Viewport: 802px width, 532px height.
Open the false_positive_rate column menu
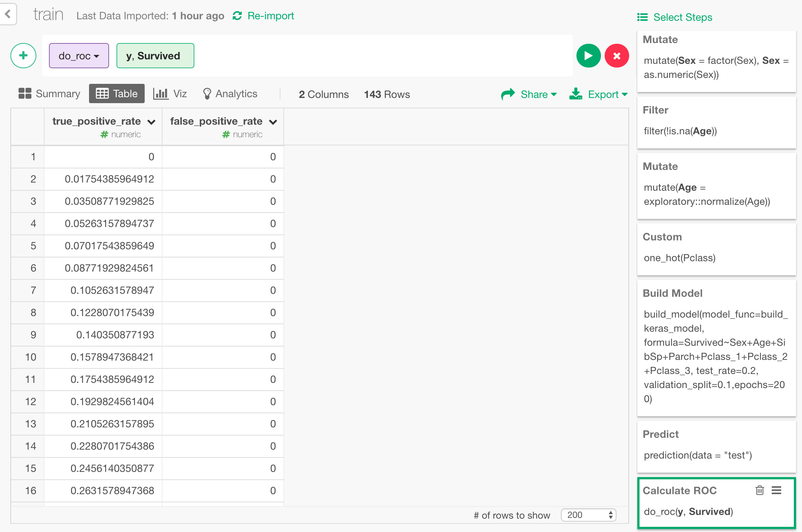(x=273, y=121)
